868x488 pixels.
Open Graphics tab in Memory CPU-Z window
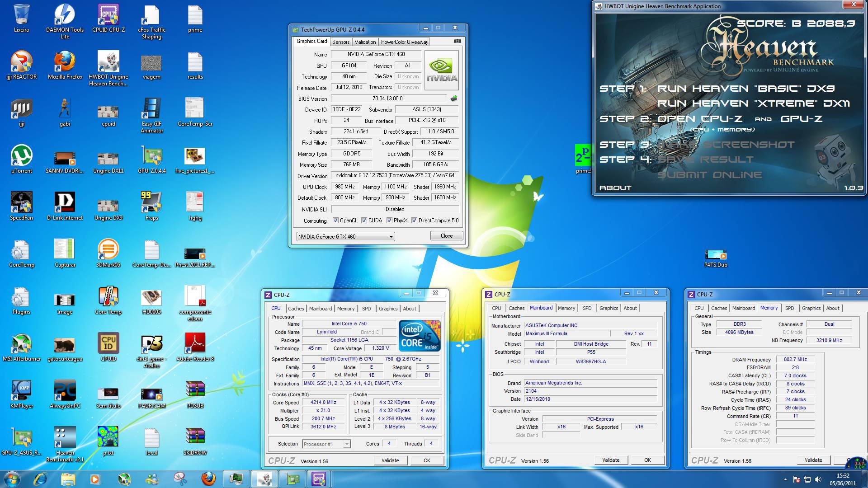click(x=811, y=308)
